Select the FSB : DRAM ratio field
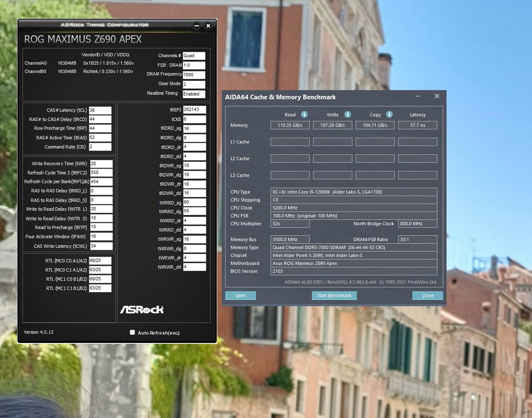Screen dimensions: 532x418 (194, 65)
